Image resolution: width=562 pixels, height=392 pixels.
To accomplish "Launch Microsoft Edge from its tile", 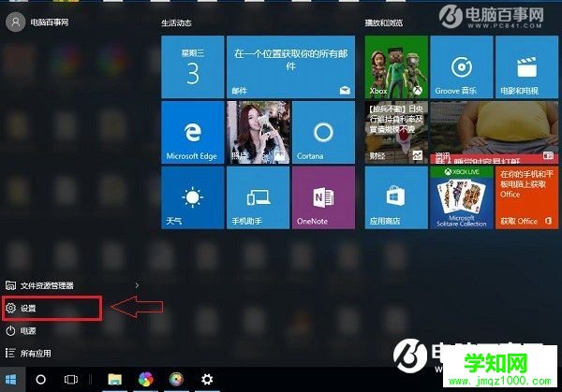I will [192, 133].
